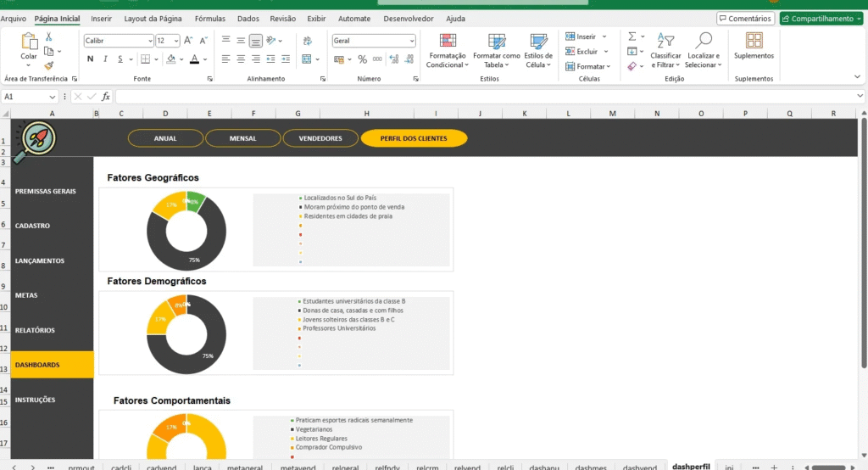Open the number format Geral dropdown
This screenshot has height=470, width=868.
pos(412,40)
